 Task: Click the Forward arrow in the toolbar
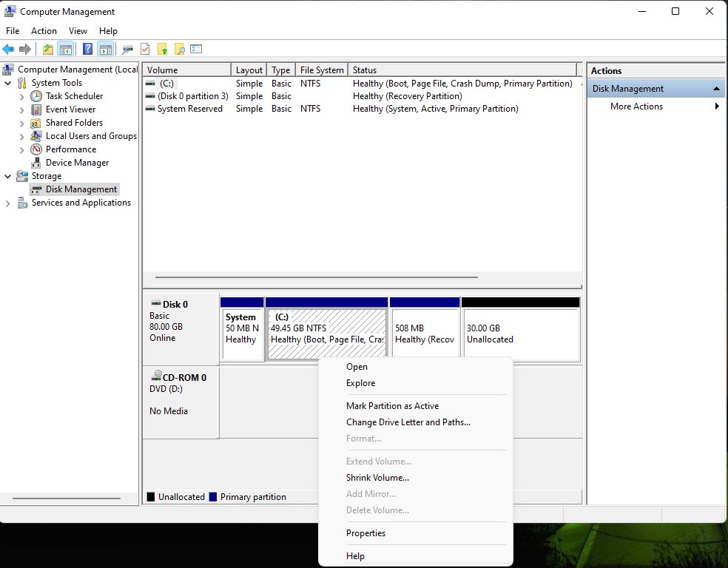point(25,49)
